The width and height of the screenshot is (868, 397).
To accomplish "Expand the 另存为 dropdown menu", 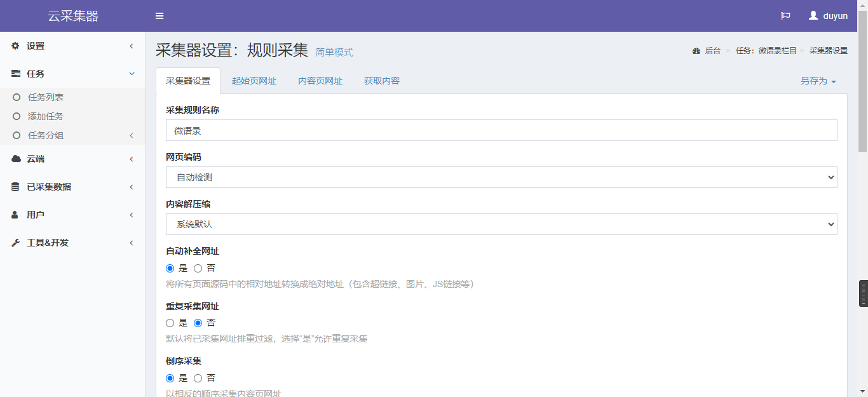I will click(x=818, y=81).
